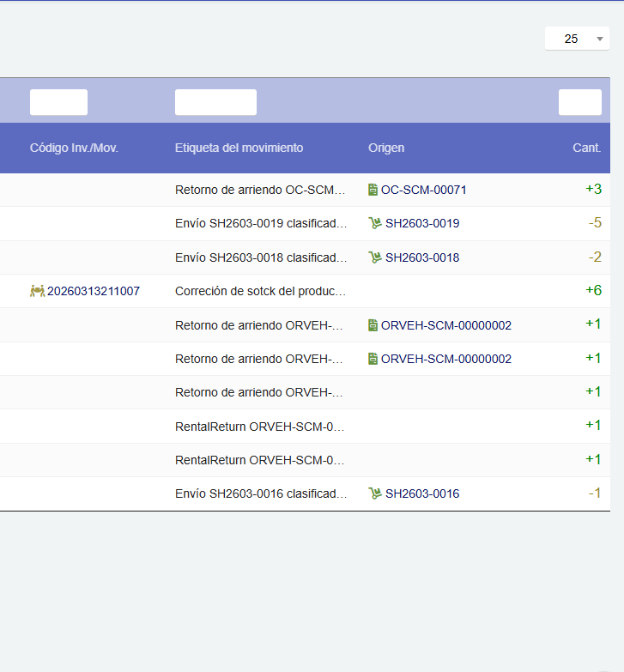
Task: Open the OC-SCM-00071 origin link
Action: click(x=424, y=190)
